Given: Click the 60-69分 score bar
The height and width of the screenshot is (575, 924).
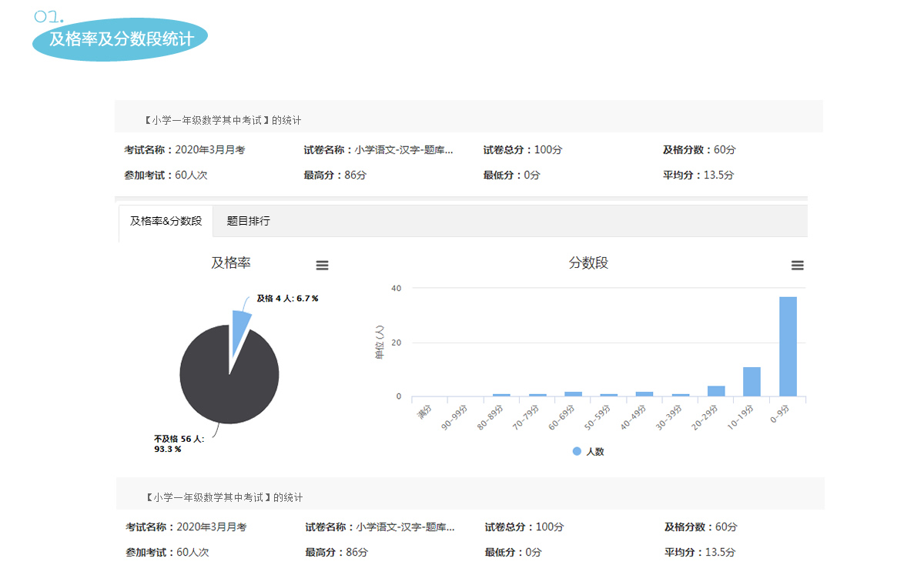Looking at the screenshot, I should [x=573, y=394].
